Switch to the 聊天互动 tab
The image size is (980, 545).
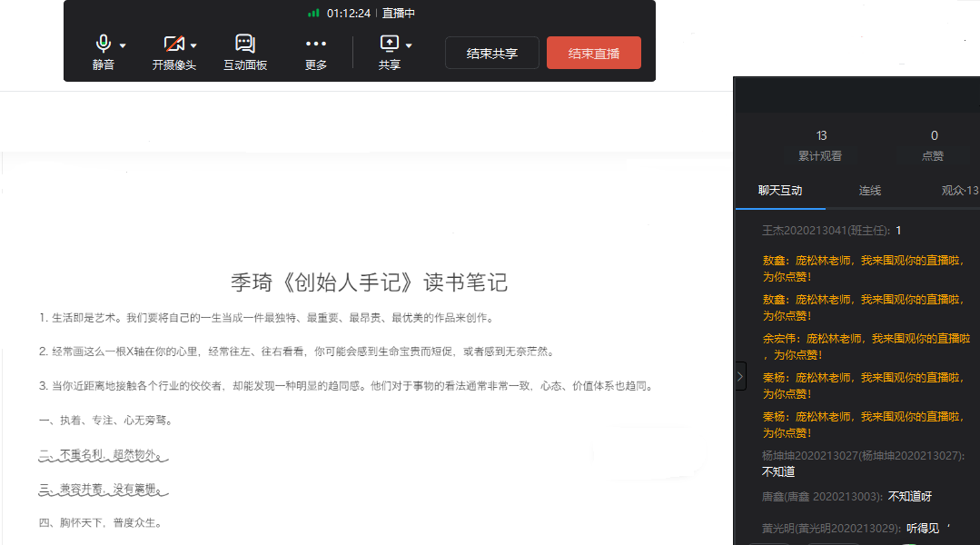click(780, 191)
